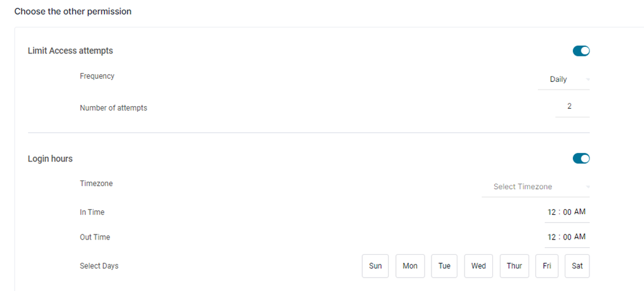Viewport: 644px width, 291px height.
Task: Click the Out Time hour value
Action: (551, 237)
